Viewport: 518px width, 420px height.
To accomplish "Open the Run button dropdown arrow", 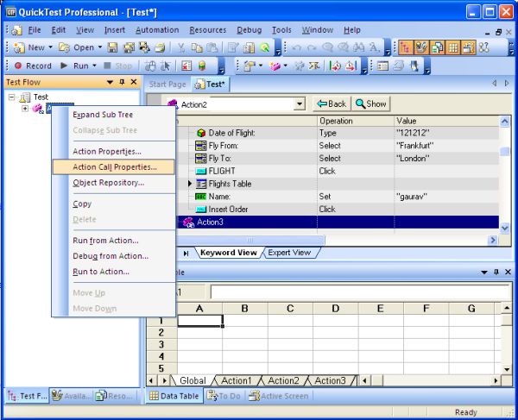I will 94,66.
